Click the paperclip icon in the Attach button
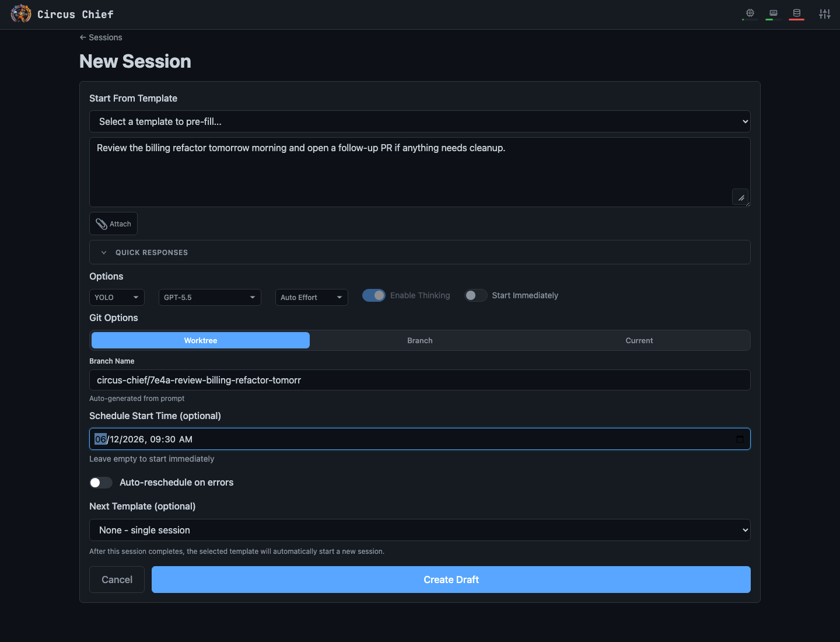The height and width of the screenshot is (642, 840). [101, 224]
